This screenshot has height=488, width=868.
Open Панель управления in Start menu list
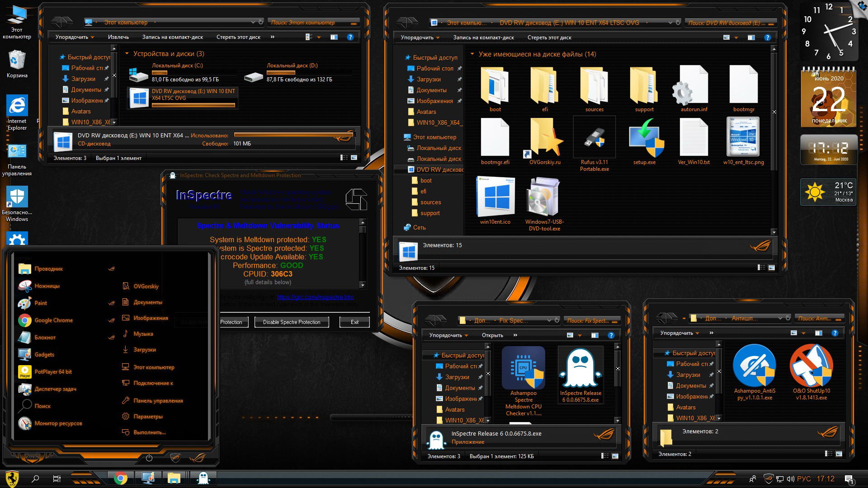point(158,401)
